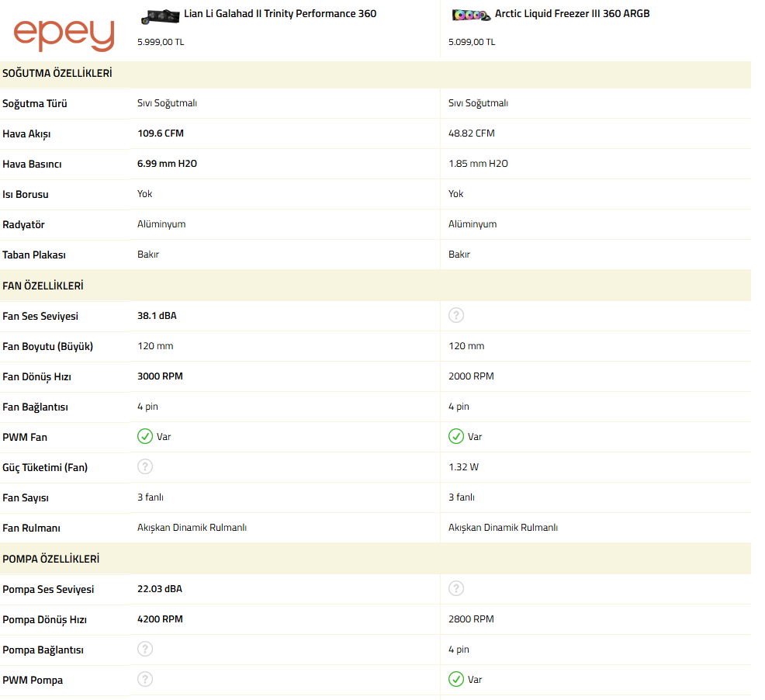Viewport: 765px width, 700px height.
Task: Select the 5.999,00 TL price
Action: pyautogui.click(x=161, y=42)
